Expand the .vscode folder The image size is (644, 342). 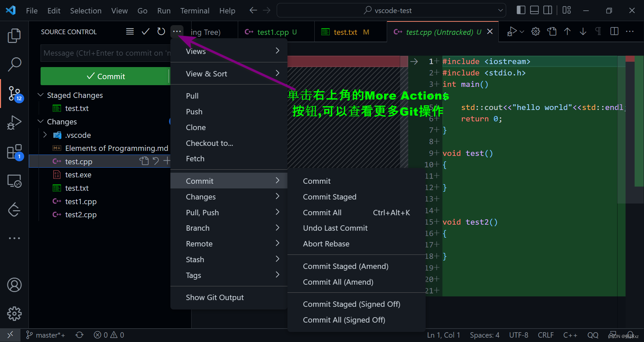point(45,135)
